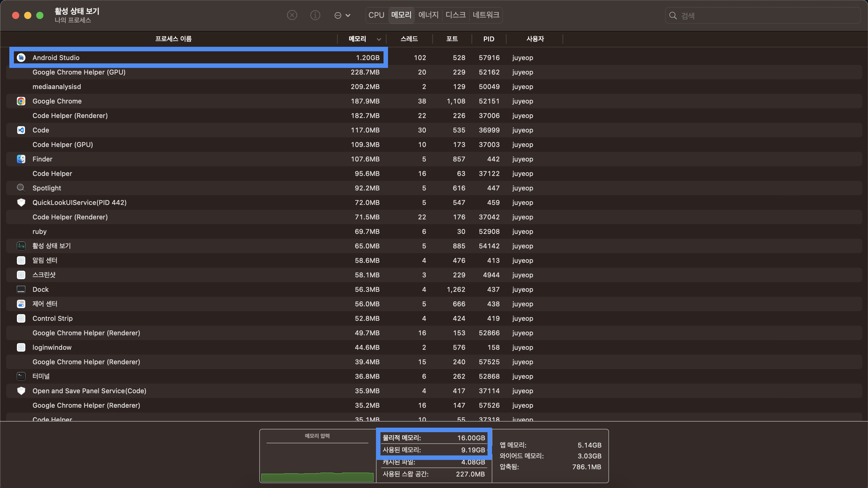Click the Finder icon in process list

pyautogui.click(x=21, y=159)
